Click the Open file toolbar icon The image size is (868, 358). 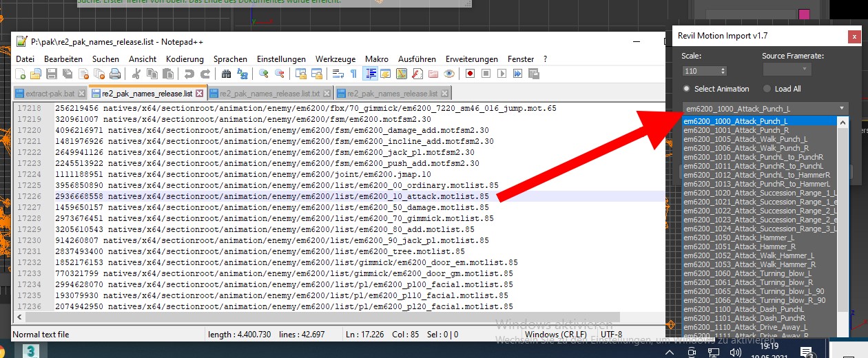click(x=36, y=74)
